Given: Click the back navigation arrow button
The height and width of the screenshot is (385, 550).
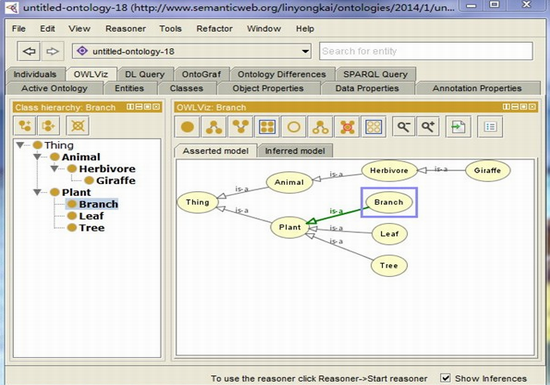Looking at the screenshot, I should tap(29, 52).
